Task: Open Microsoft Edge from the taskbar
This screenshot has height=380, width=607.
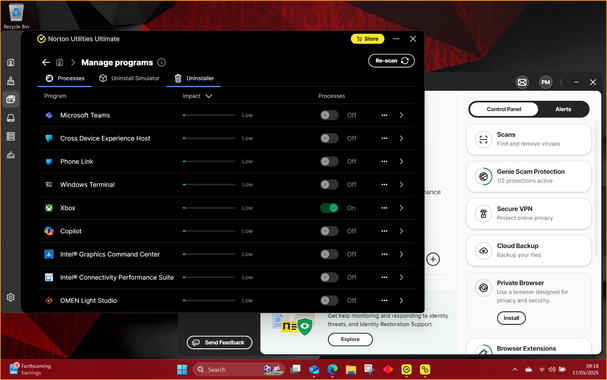Action: pyautogui.click(x=333, y=370)
